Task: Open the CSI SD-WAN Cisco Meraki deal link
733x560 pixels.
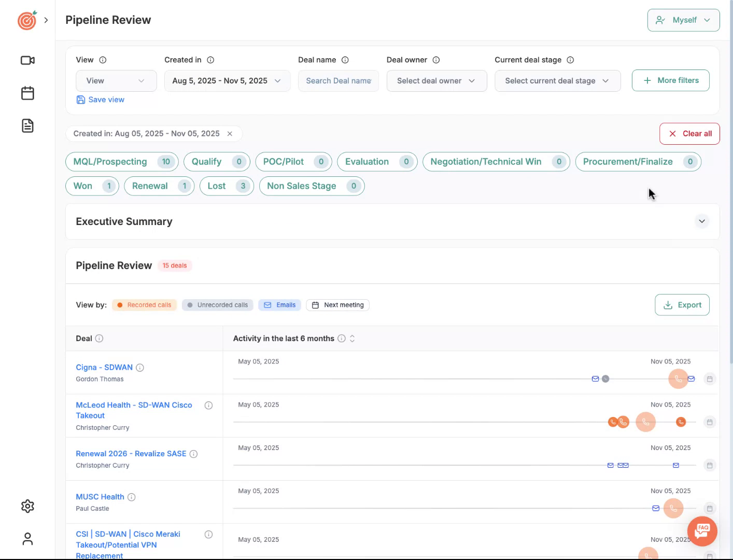Action: tap(128, 544)
